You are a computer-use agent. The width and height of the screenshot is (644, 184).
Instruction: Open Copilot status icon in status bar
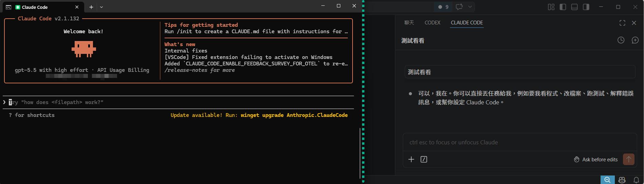(x=622, y=180)
